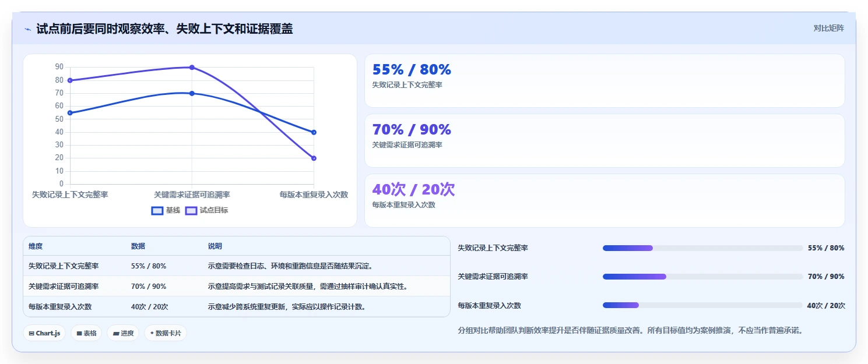Image resolution: width=868 pixels, height=364 pixels.
Task: Select the 关键需求证据可追溯率 table row name
Action: click(x=64, y=287)
